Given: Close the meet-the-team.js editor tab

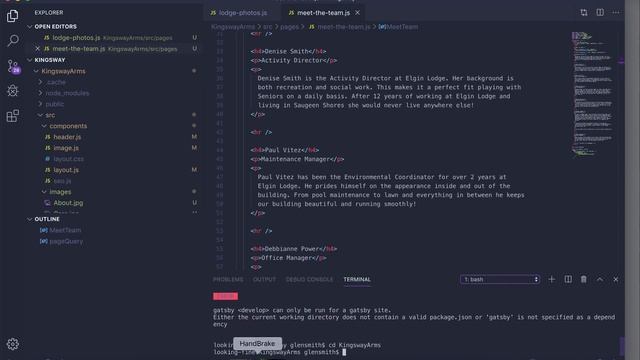Looking at the screenshot, I should [358, 13].
